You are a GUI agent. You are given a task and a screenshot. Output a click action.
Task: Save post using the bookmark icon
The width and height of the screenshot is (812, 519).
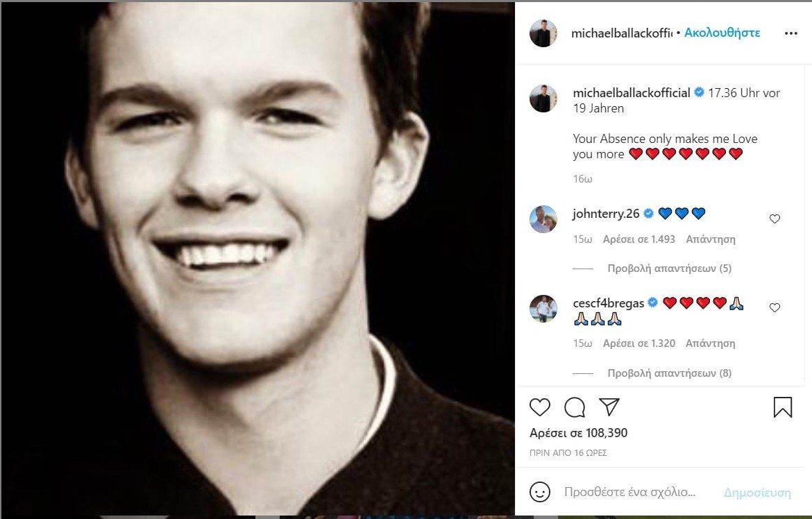pos(782,407)
